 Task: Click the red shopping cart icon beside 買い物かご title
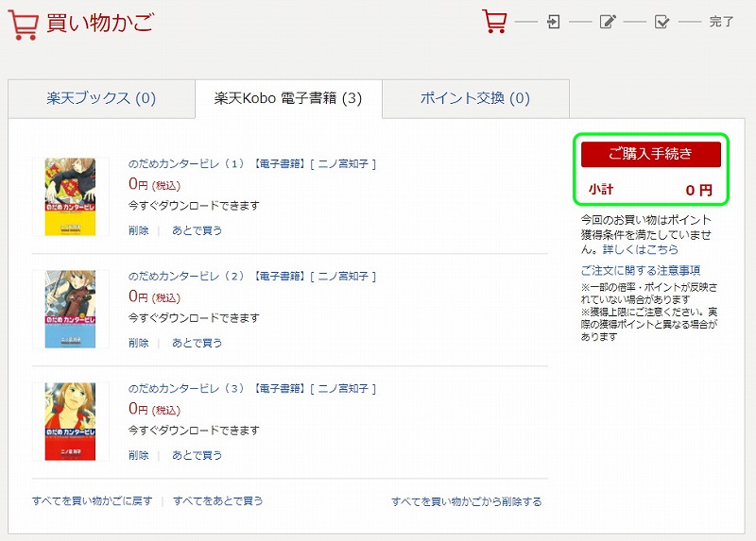coord(23,25)
